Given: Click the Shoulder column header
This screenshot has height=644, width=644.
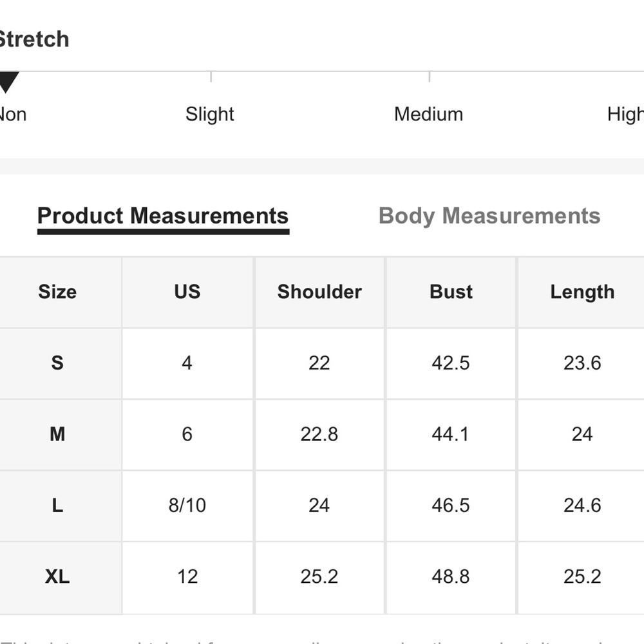Looking at the screenshot, I should [x=319, y=292].
